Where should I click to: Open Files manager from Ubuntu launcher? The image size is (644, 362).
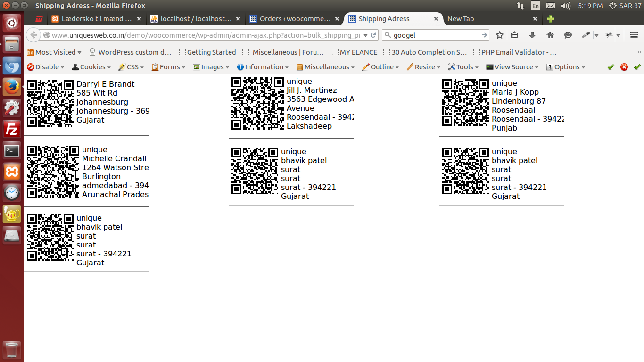pos(12,44)
